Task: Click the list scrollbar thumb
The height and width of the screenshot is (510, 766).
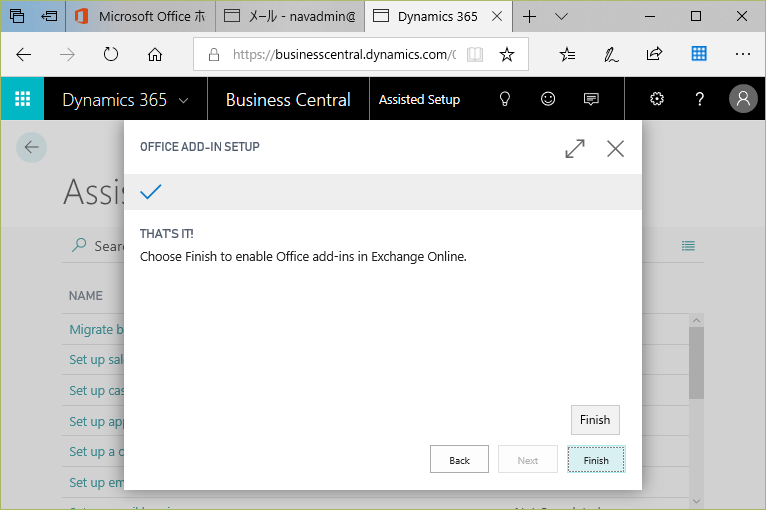Action: (697, 363)
